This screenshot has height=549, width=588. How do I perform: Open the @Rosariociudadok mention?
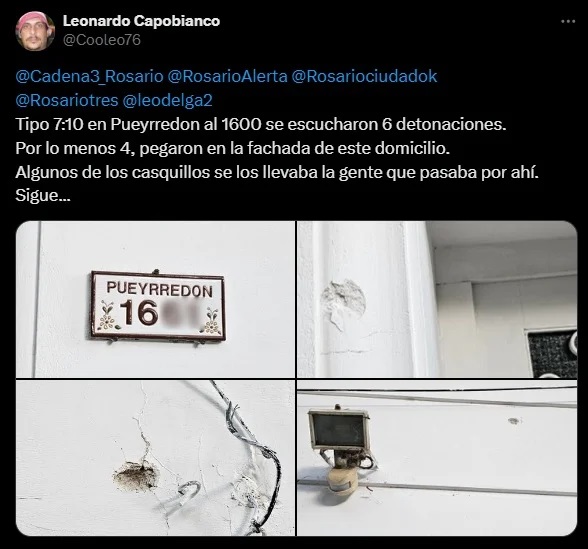tap(364, 76)
